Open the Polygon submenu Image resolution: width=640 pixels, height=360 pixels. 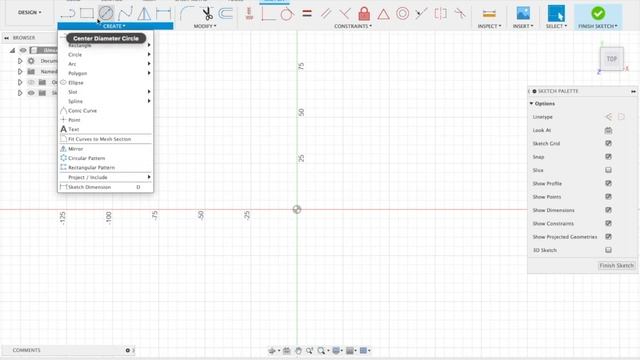click(x=106, y=73)
